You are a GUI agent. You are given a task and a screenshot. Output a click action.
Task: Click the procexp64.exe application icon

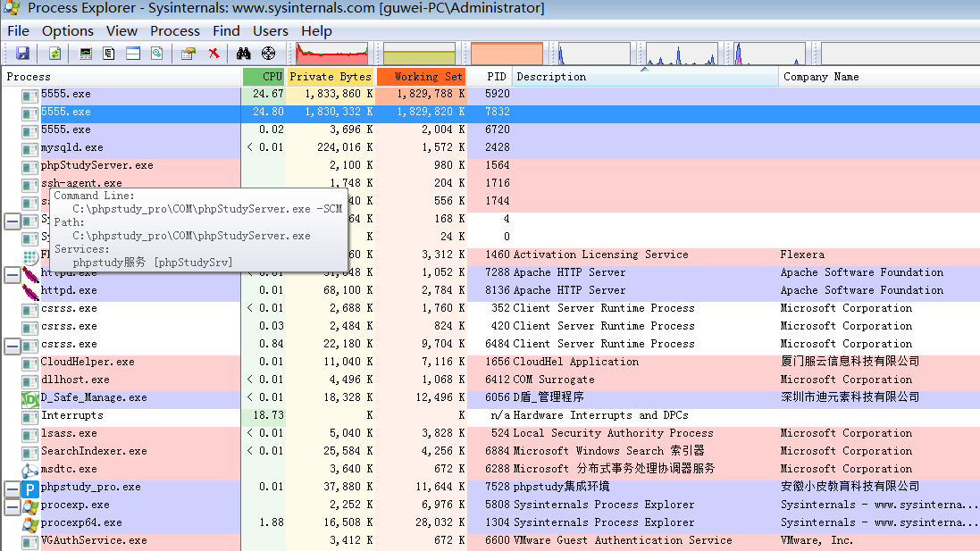30,525
